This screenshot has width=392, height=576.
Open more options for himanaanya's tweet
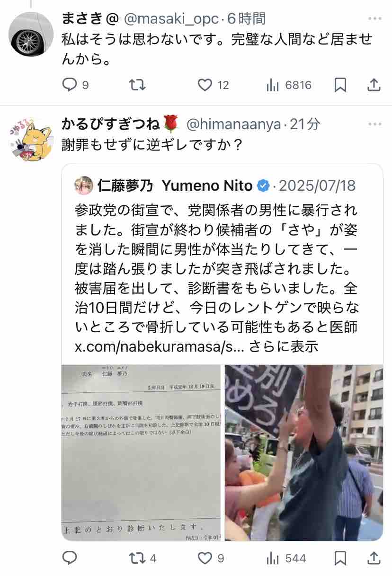point(374,124)
